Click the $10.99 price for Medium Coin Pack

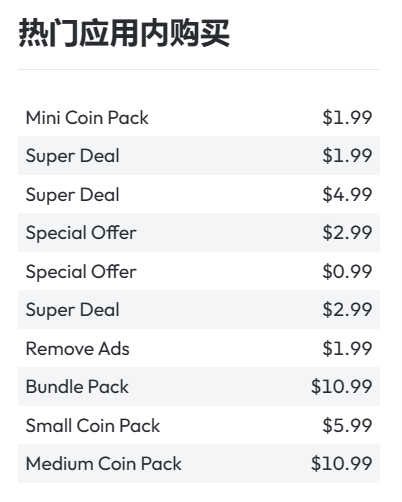(341, 464)
